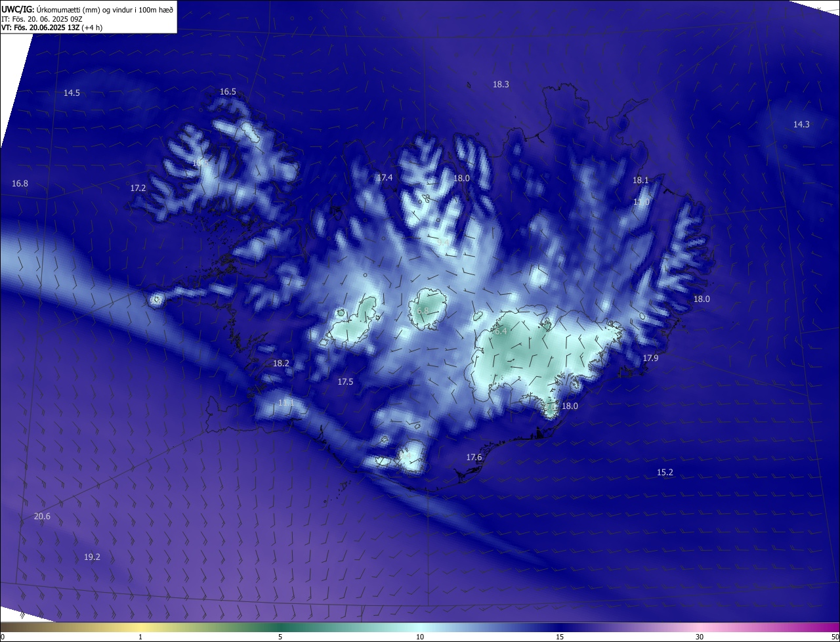Click the 1 tick on the color scale
Screen dimensions: 840x642
(x=140, y=637)
